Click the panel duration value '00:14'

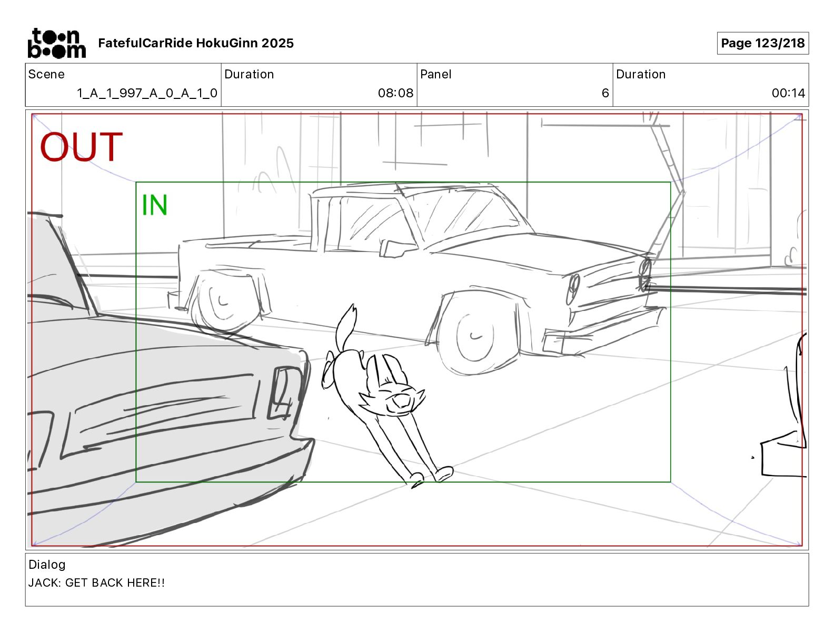click(788, 93)
